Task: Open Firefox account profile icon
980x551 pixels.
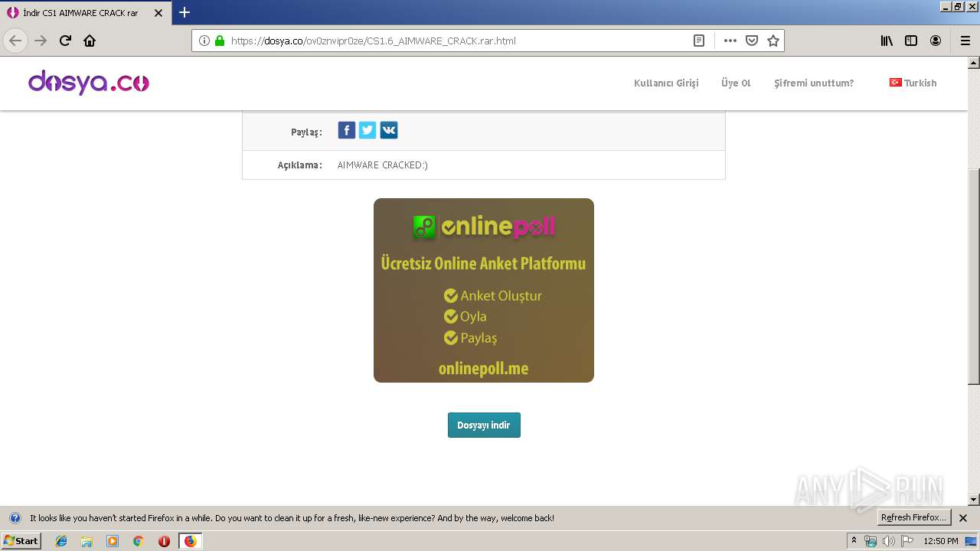Action: pyautogui.click(x=936, y=41)
